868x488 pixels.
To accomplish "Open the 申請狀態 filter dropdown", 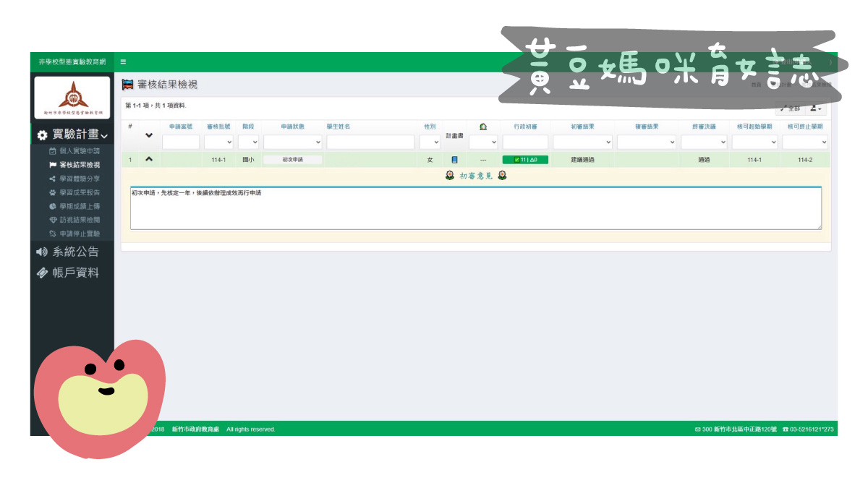I will tap(293, 142).
